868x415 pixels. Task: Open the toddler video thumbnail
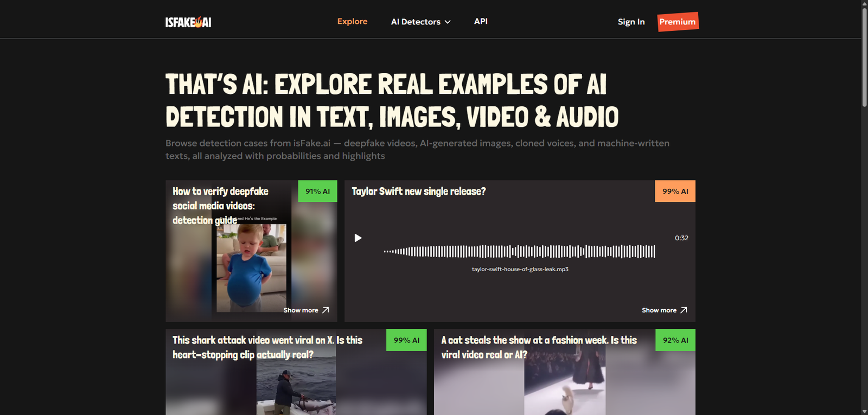tap(251, 267)
